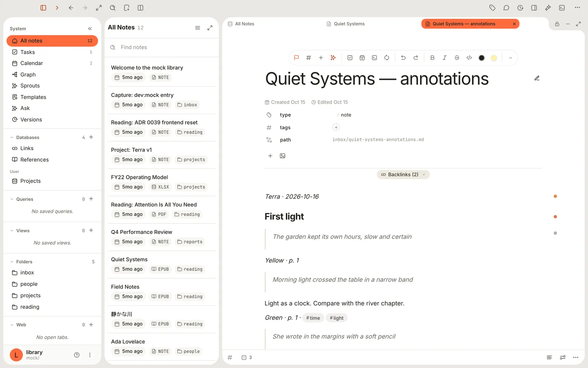588x368 pixels.
Task: Click the flag icon in formatting toolbar
Action: coord(296,58)
